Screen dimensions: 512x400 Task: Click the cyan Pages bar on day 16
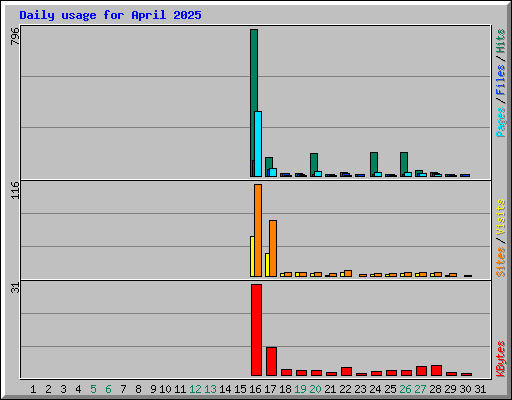[x=258, y=144]
